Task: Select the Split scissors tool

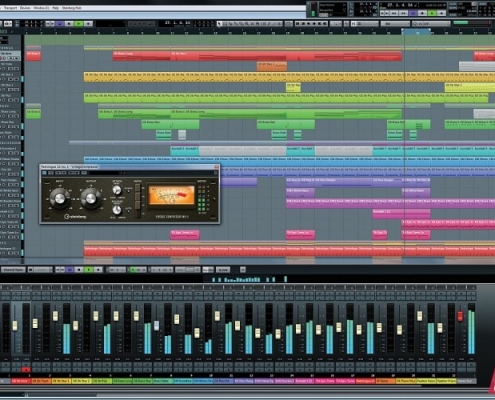Action: coord(230,24)
